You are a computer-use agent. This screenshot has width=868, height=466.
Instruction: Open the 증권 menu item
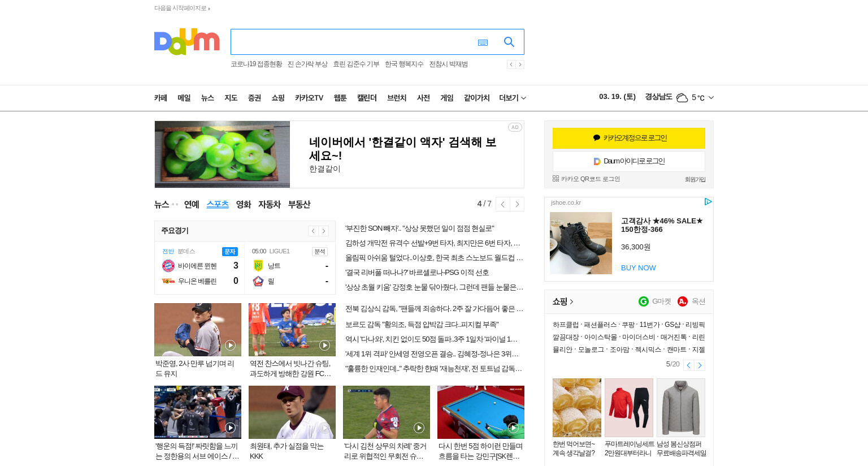254,98
